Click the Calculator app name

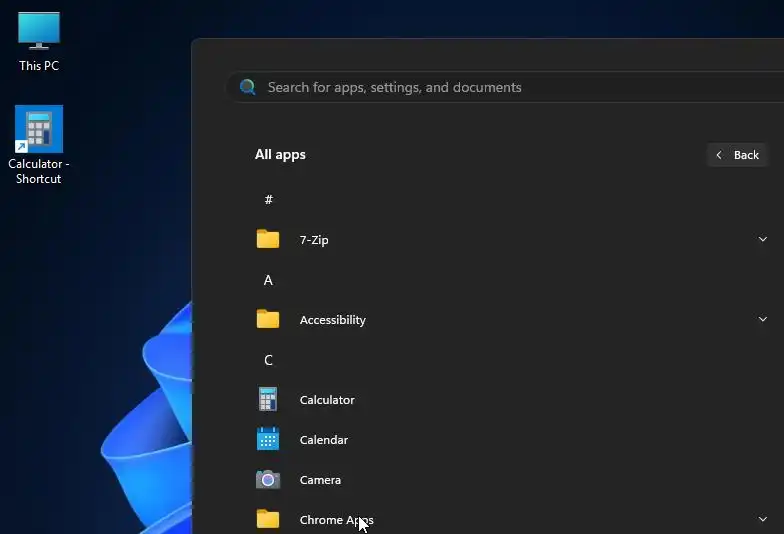327,400
